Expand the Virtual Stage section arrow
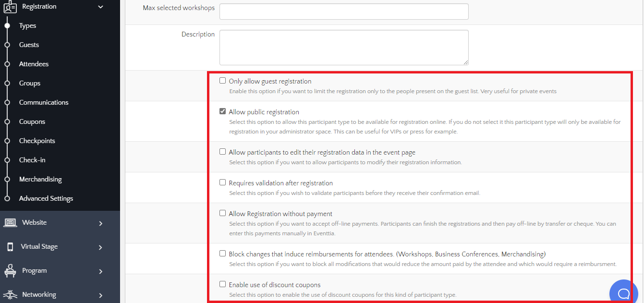The height and width of the screenshot is (303, 644). [x=100, y=247]
